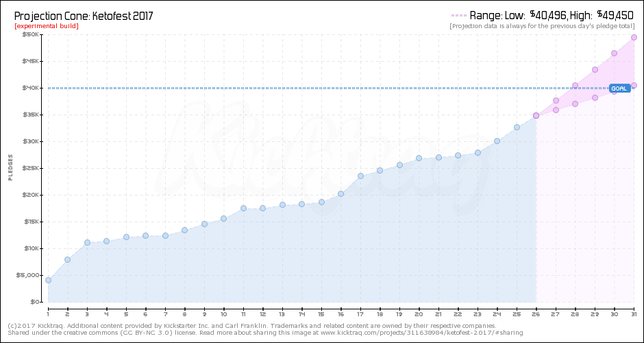This screenshot has height=343, width=644.
Task: Click the chart title Projection Cone: Ketofest 2017
Action: click(84, 16)
